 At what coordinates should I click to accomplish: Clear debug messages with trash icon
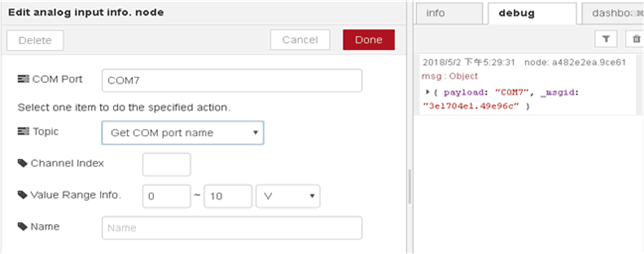tap(636, 39)
